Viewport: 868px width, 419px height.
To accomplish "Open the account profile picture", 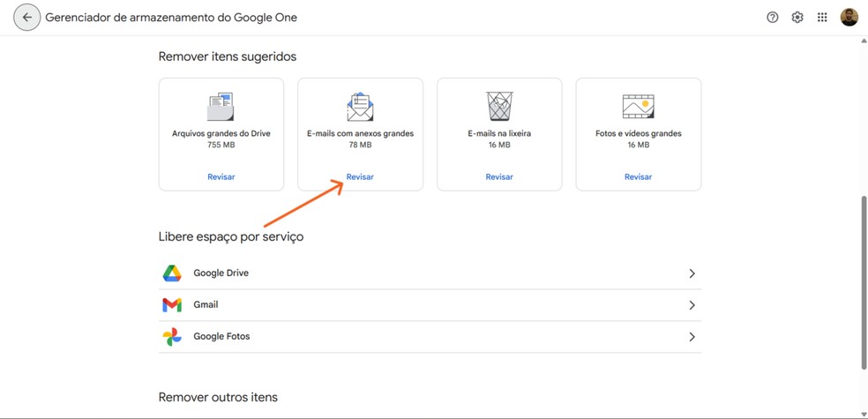I will tap(849, 17).
